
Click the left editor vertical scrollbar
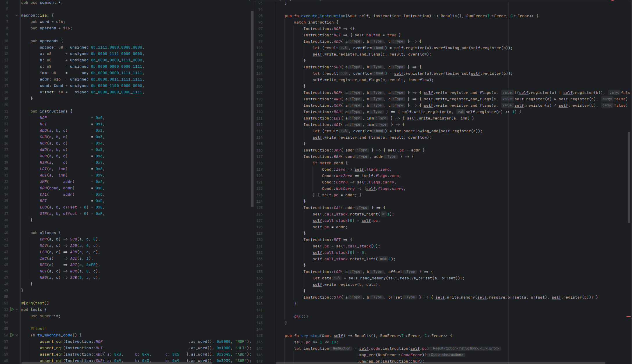click(x=252, y=109)
